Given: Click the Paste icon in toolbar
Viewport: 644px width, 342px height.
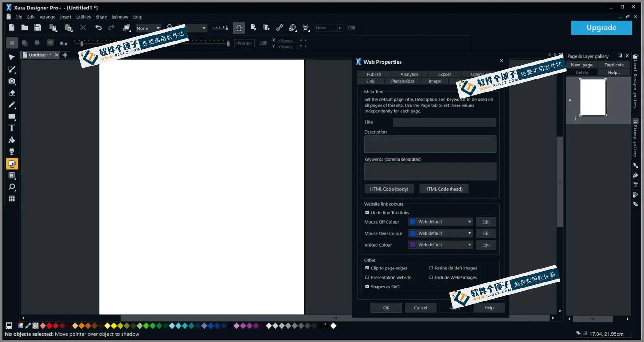Looking at the screenshot, I should 68,28.
